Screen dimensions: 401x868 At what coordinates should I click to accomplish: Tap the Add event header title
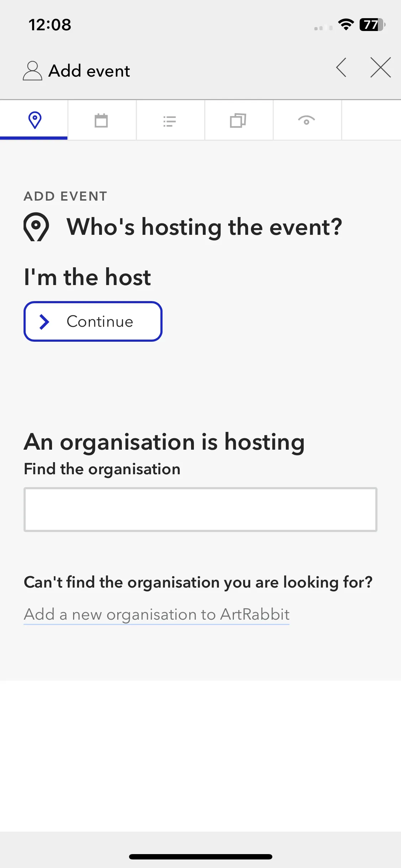89,71
